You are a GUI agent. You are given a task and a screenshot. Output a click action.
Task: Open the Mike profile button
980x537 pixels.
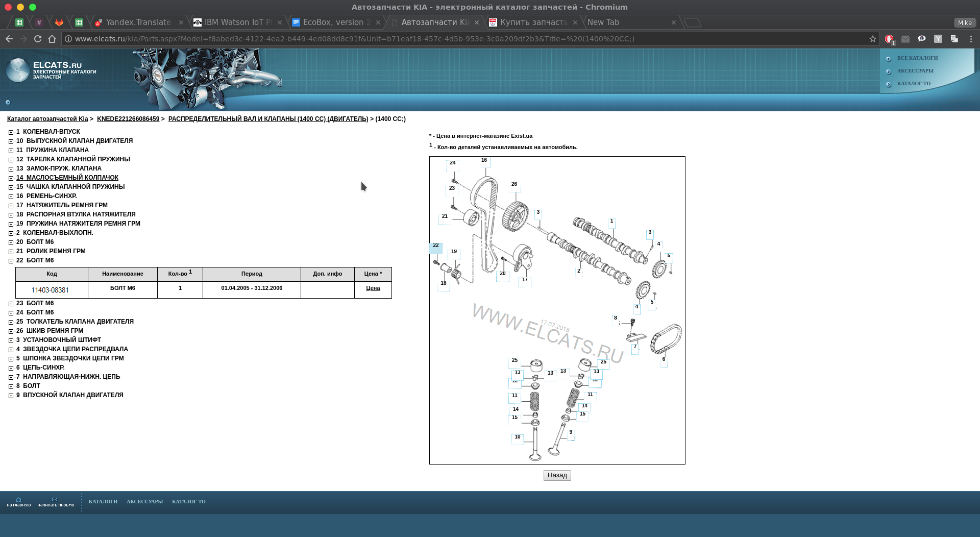pyautogui.click(x=965, y=22)
